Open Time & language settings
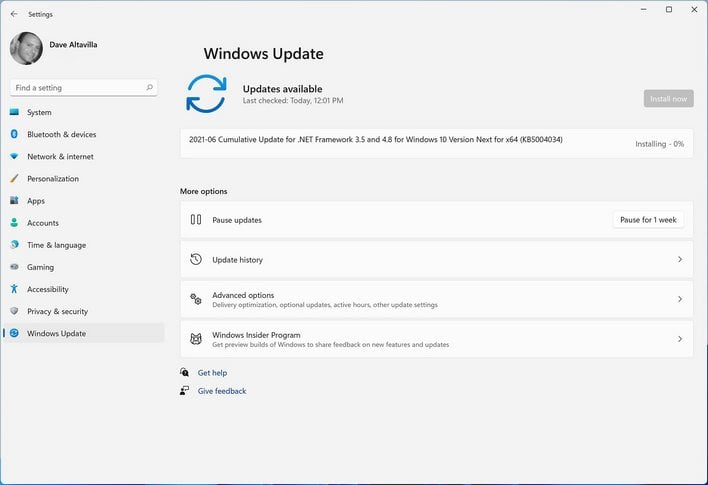708x485 pixels. coord(84,245)
